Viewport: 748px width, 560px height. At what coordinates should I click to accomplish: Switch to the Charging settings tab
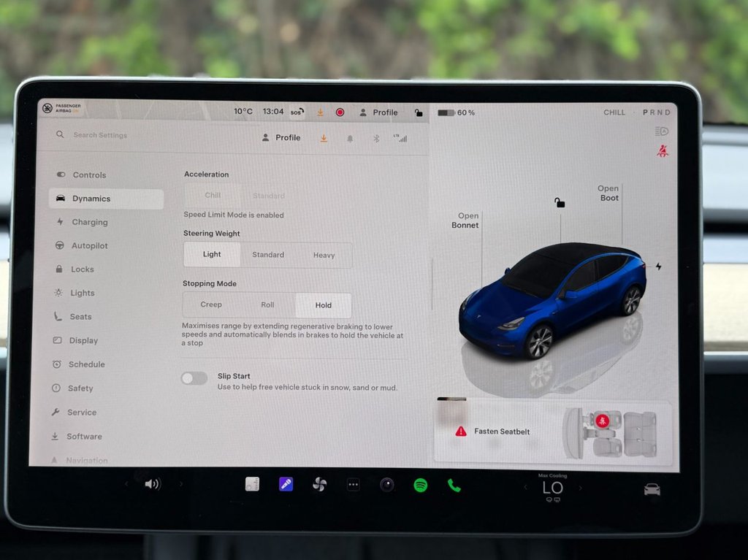[x=88, y=222]
